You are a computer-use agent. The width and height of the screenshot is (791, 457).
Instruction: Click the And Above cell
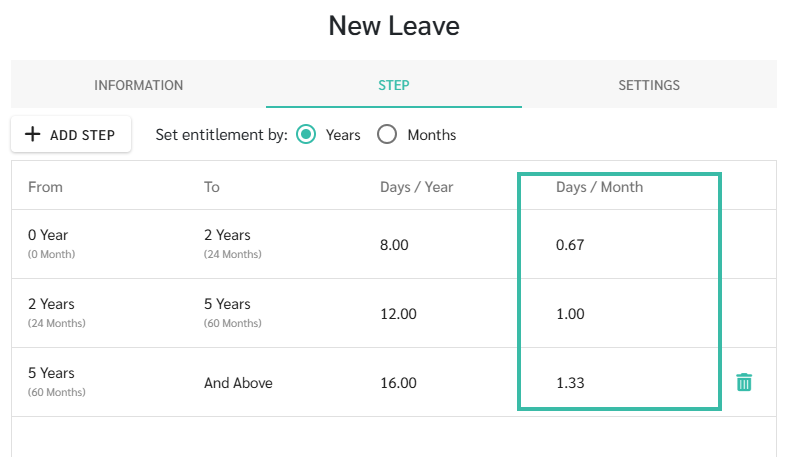(238, 383)
